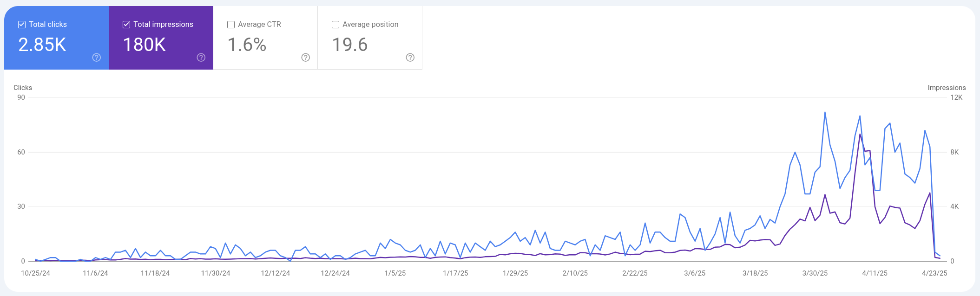Click the 11/30/24 date label

click(216, 273)
